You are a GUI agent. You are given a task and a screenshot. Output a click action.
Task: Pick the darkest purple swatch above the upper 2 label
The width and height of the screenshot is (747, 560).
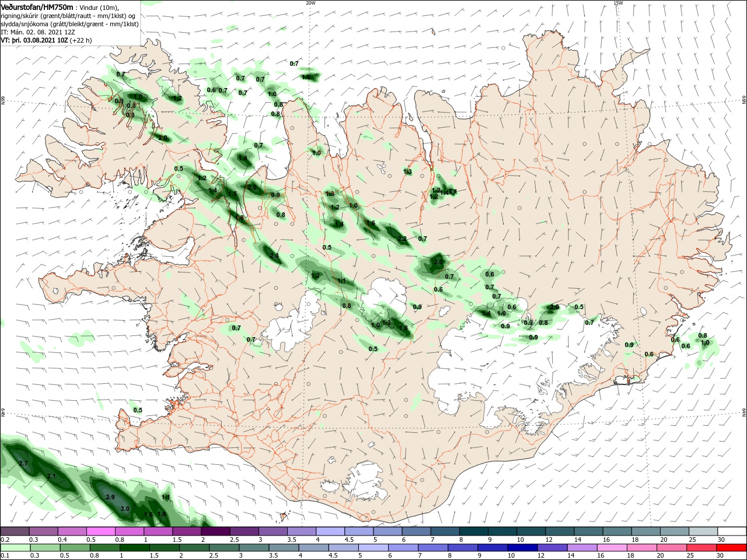pos(215,531)
